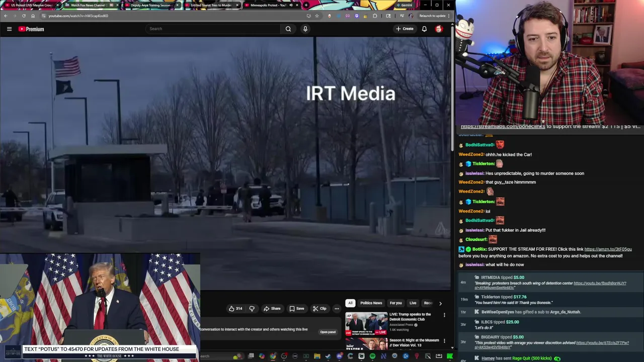644x362 pixels.
Task: Select the Politics News filter chip
Action: coord(371,303)
